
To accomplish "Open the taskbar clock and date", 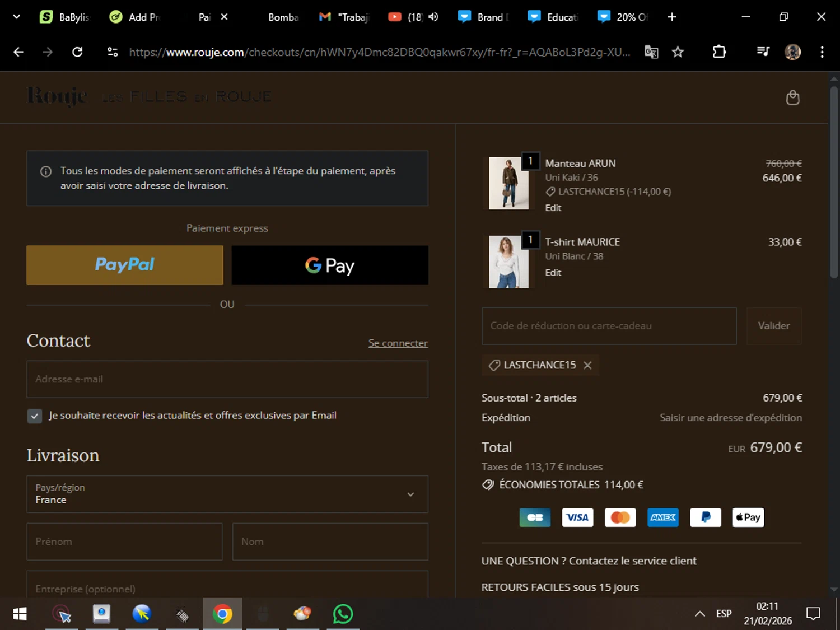I will point(768,614).
